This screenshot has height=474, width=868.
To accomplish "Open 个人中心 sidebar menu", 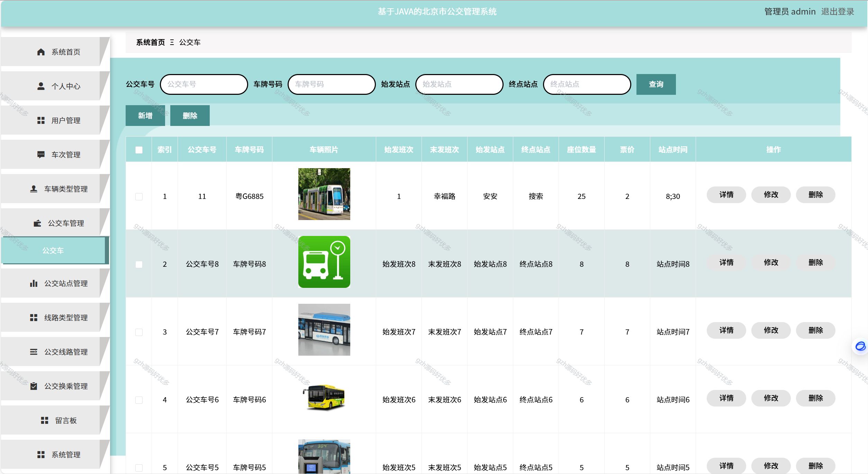I will click(55, 86).
